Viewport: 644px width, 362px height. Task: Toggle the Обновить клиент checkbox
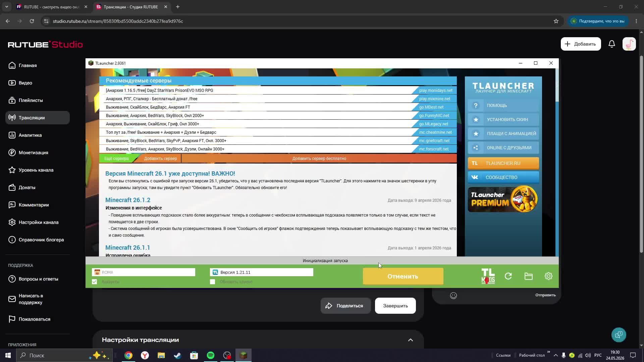212,282
